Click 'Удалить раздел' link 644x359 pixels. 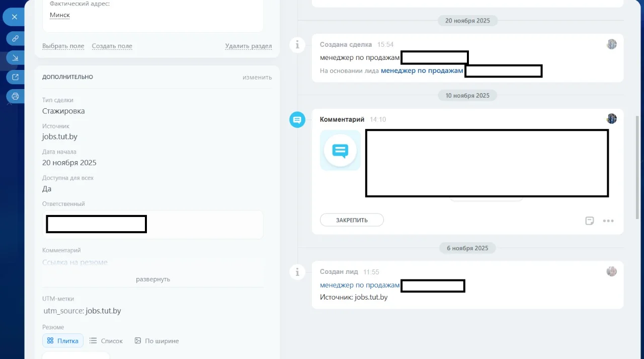tap(249, 46)
